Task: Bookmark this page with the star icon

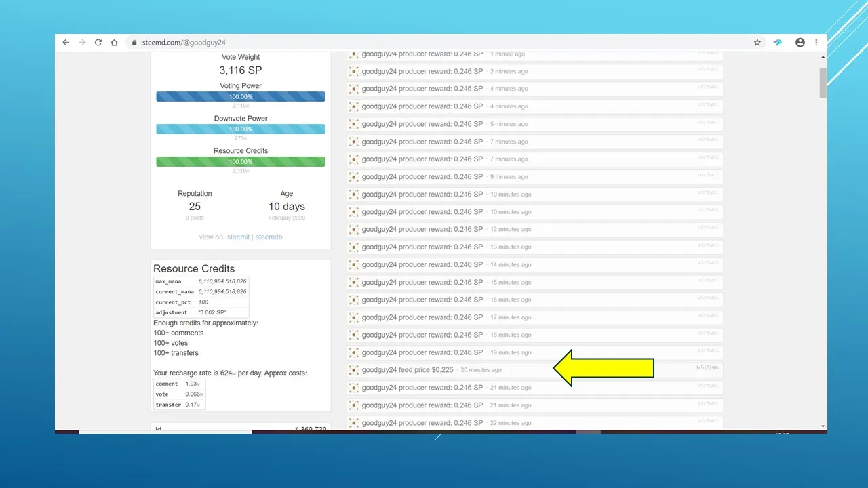Action: (x=757, y=42)
